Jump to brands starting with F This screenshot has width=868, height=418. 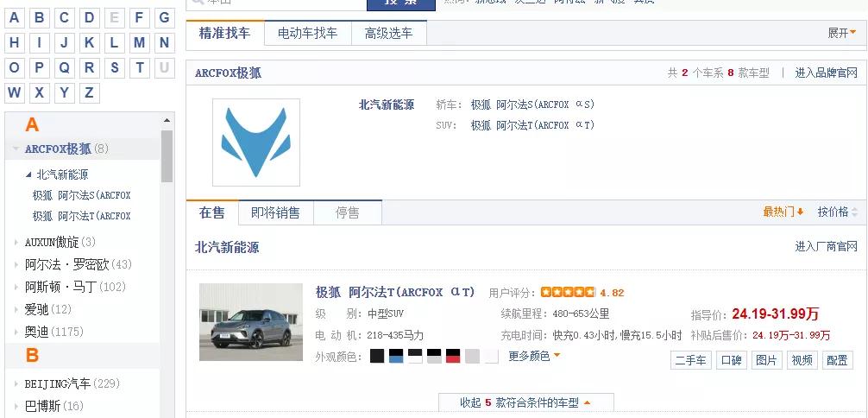click(x=139, y=18)
